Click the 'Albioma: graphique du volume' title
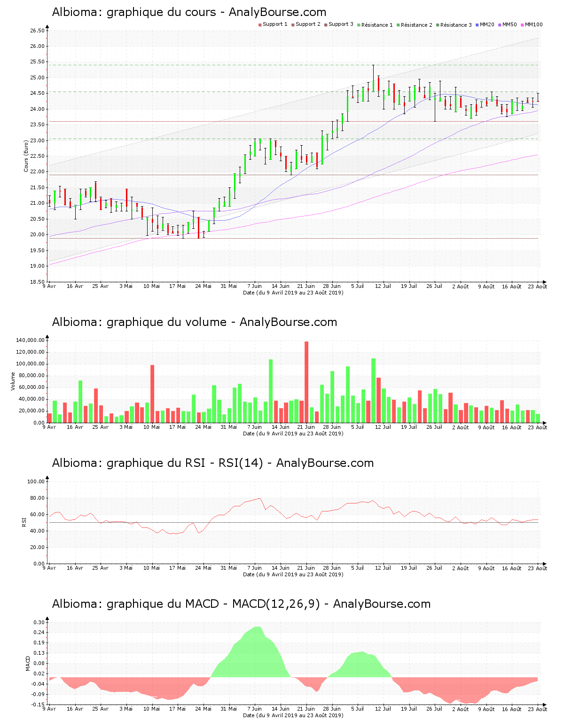 pyautogui.click(x=195, y=322)
